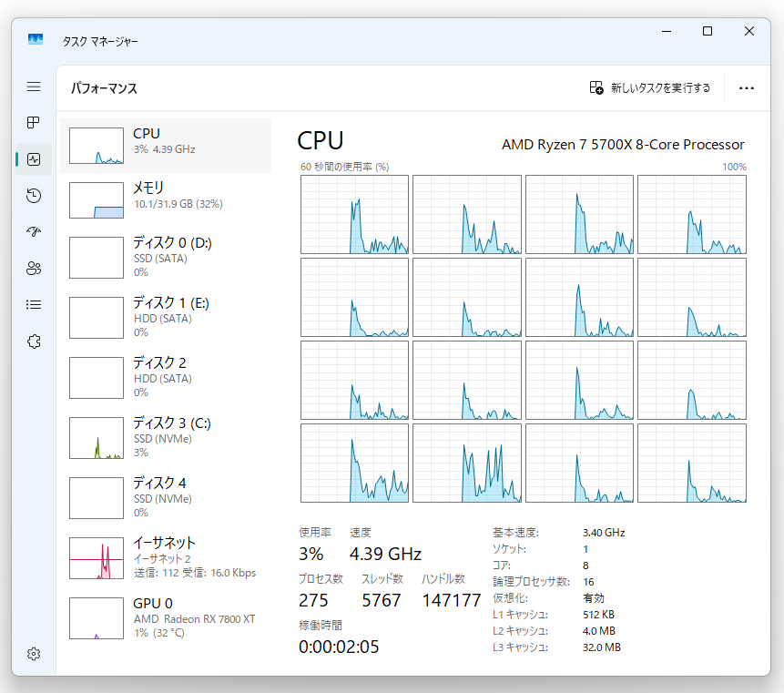Viewport: 784px width, 693px height.
Task: Open the Users page icon
Action: click(34, 269)
